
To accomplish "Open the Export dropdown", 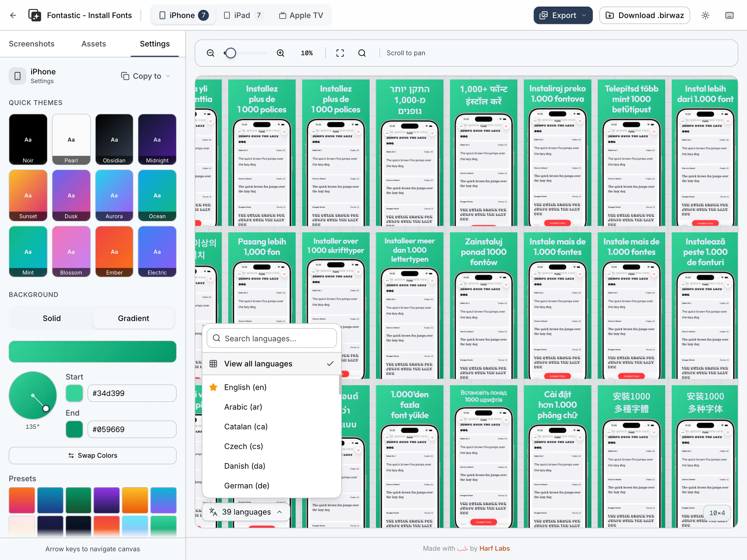I will pos(563,15).
